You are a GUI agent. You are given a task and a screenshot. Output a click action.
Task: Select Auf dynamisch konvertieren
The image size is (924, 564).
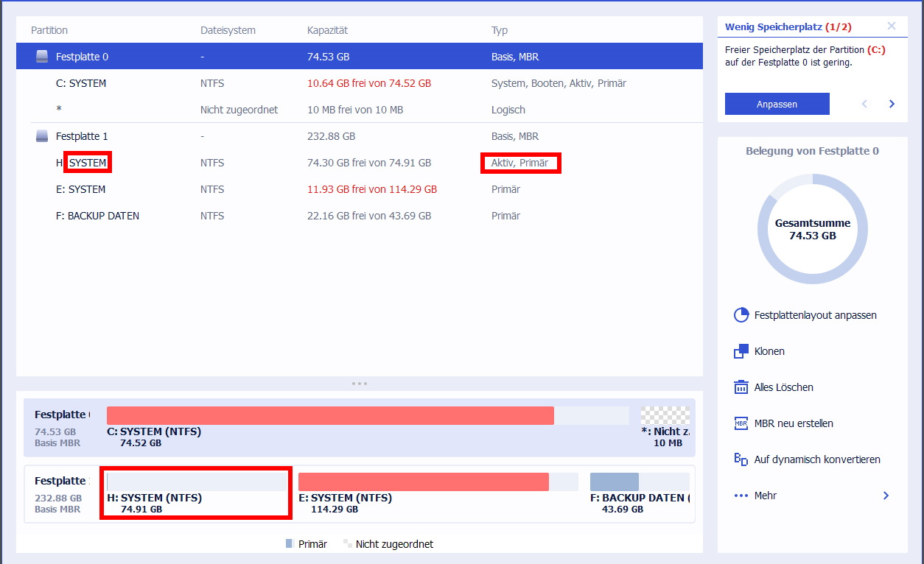point(817,459)
